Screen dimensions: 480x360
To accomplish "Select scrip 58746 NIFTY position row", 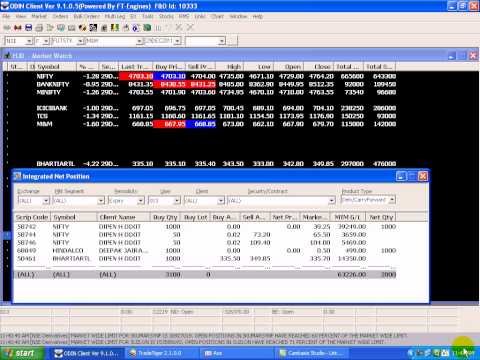I will 205,243.
